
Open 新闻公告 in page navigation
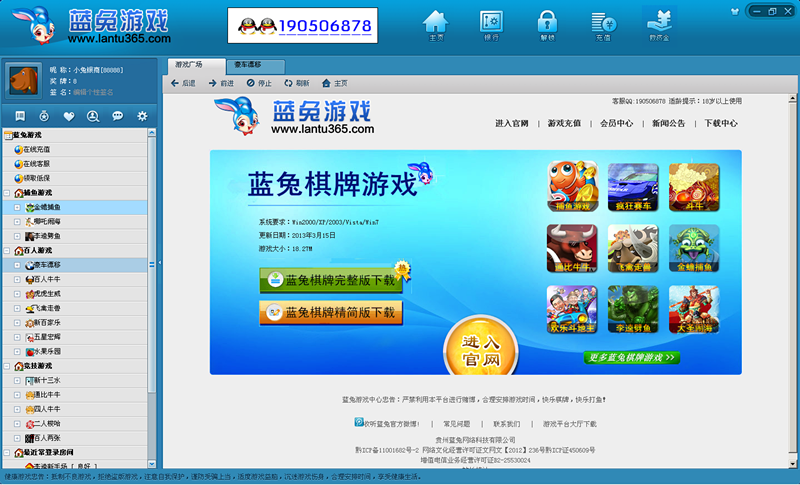pyautogui.click(x=668, y=123)
